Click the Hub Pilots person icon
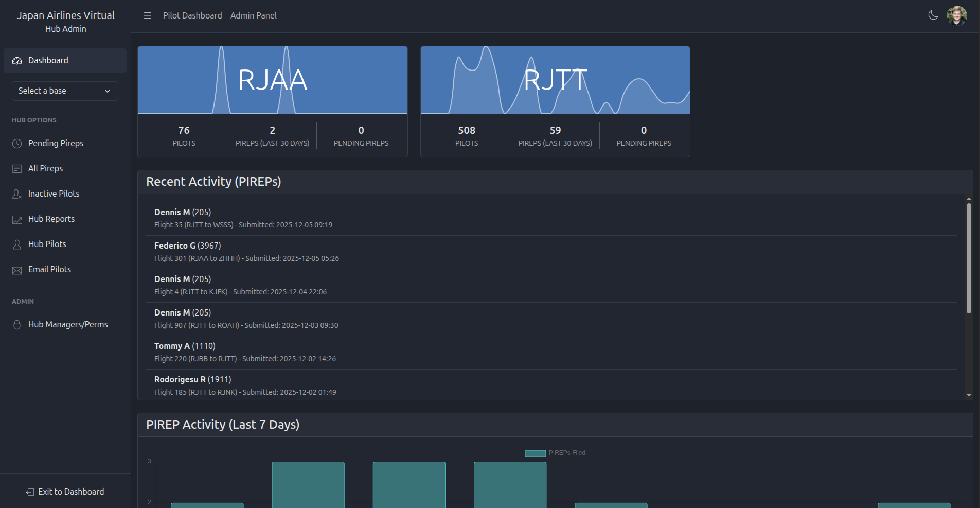980x508 pixels. (17, 244)
